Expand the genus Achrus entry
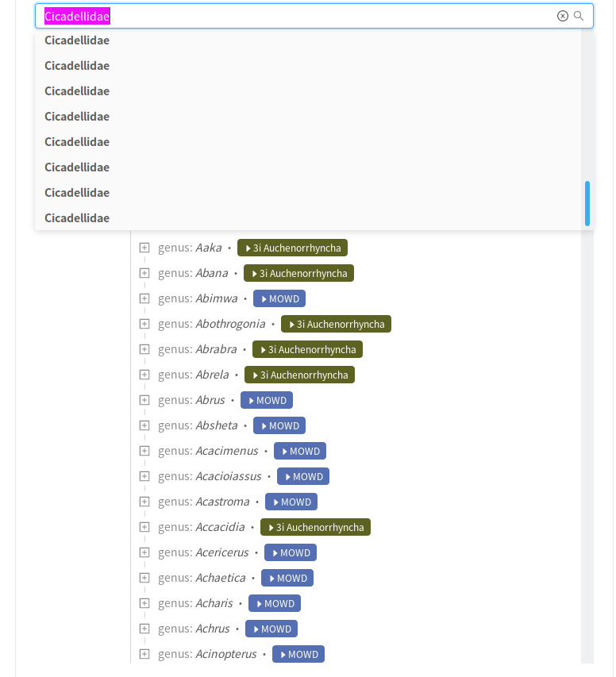The image size is (616, 677). coord(144,629)
